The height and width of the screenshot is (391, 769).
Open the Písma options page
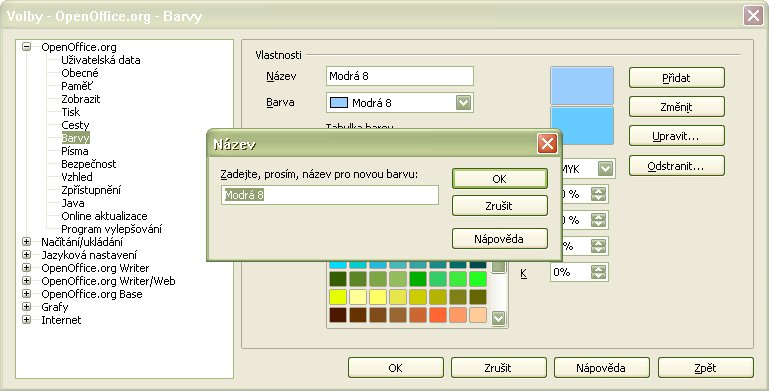click(75, 151)
